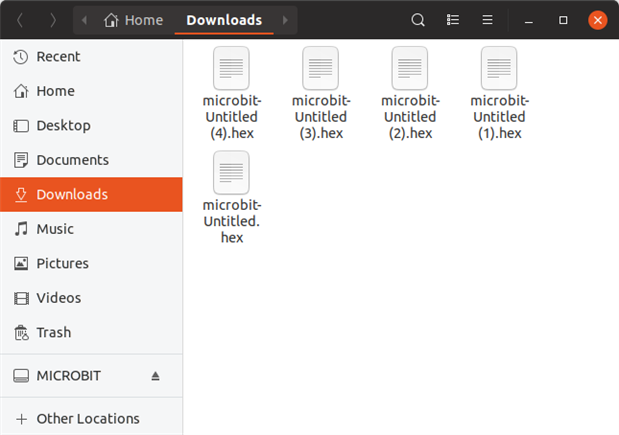Screen dimensions: 619x435
Task: Open Other Locations in sidebar
Action: (x=87, y=418)
